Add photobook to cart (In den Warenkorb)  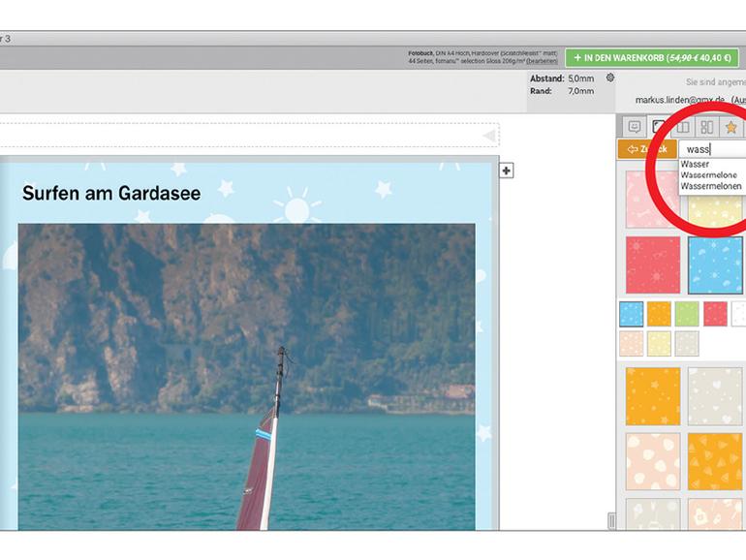(652, 58)
